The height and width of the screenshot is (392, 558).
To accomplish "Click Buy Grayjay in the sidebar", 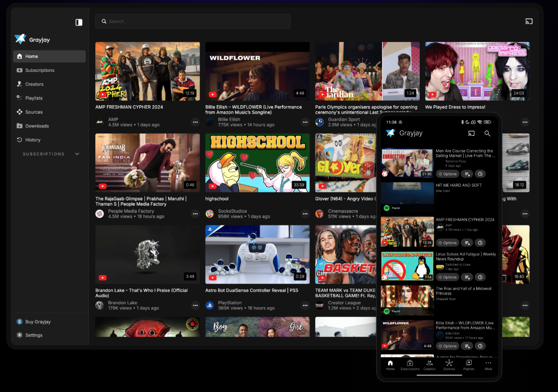I will pos(50,322).
